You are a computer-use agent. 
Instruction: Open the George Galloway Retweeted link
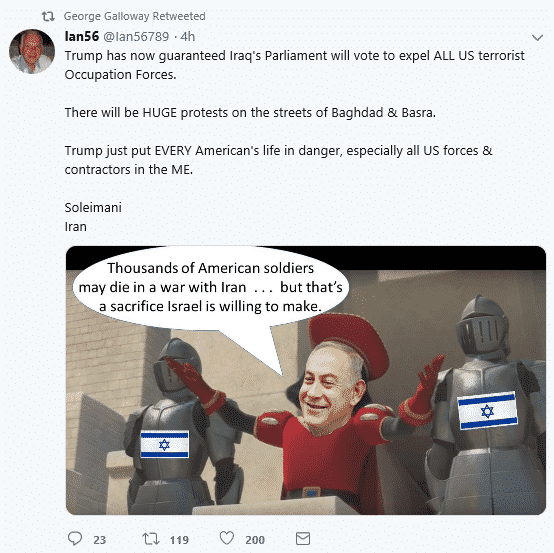[x=134, y=16]
